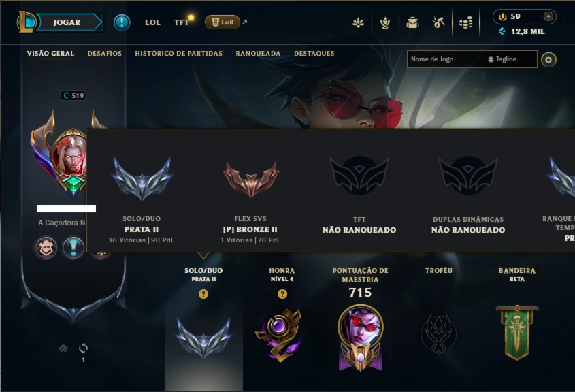Switch to the TFT game tab

click(x=181, y=22)
